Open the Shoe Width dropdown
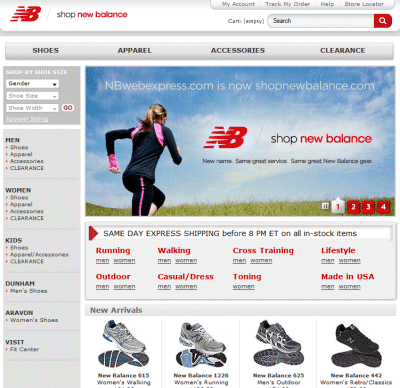Screen dimensions: 400x388 [32, 108]
